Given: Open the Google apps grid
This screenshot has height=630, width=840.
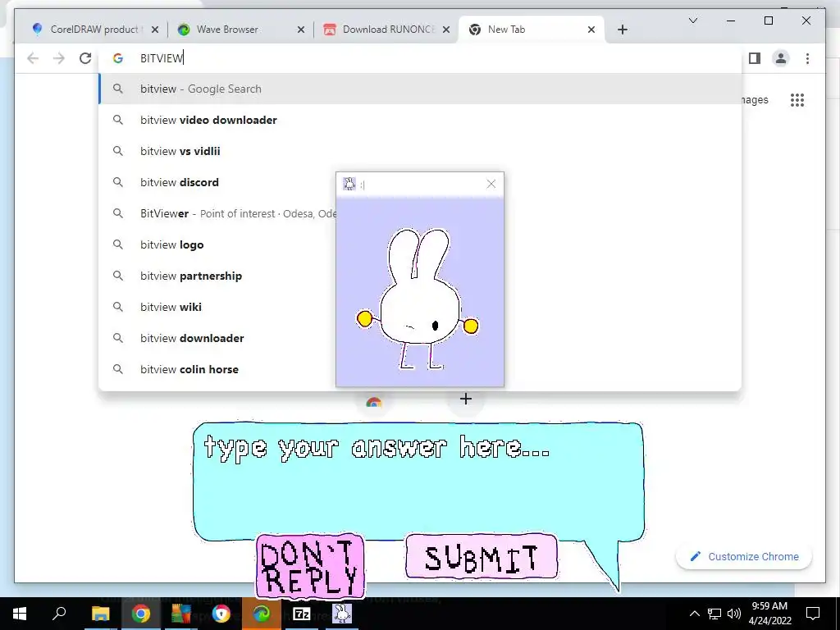Looking at the screenshot, I should pos(797,100).
